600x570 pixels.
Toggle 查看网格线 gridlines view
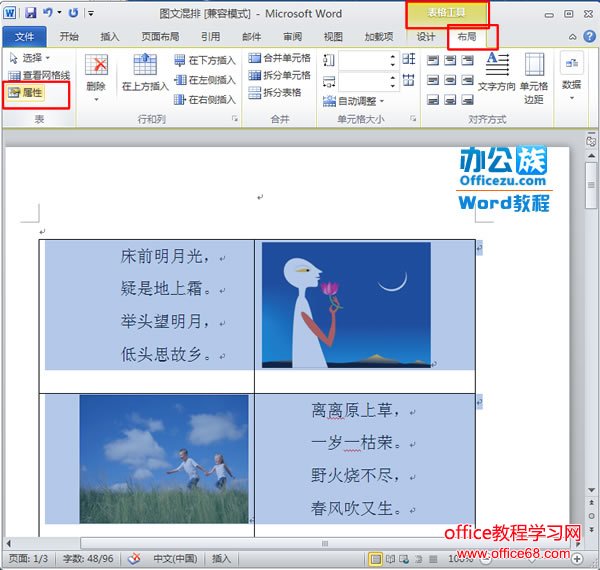[39, 75]
